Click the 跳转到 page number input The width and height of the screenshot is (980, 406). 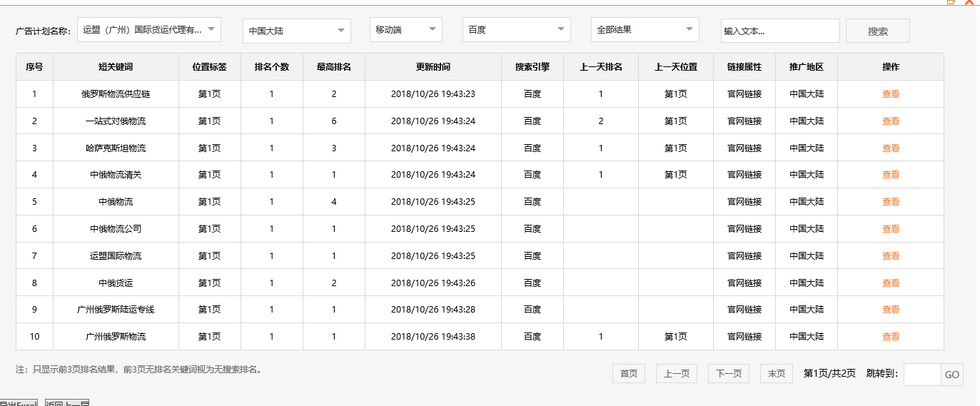[922, 375]
